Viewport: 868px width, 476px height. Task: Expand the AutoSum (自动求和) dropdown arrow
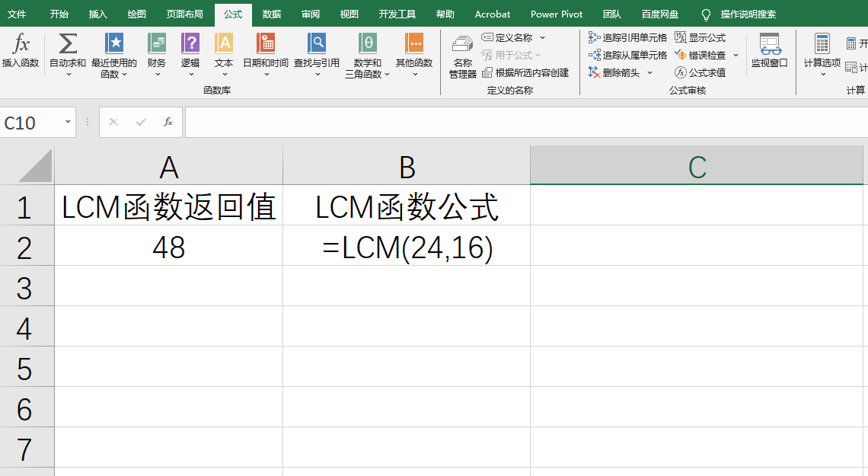pos(68,75)
